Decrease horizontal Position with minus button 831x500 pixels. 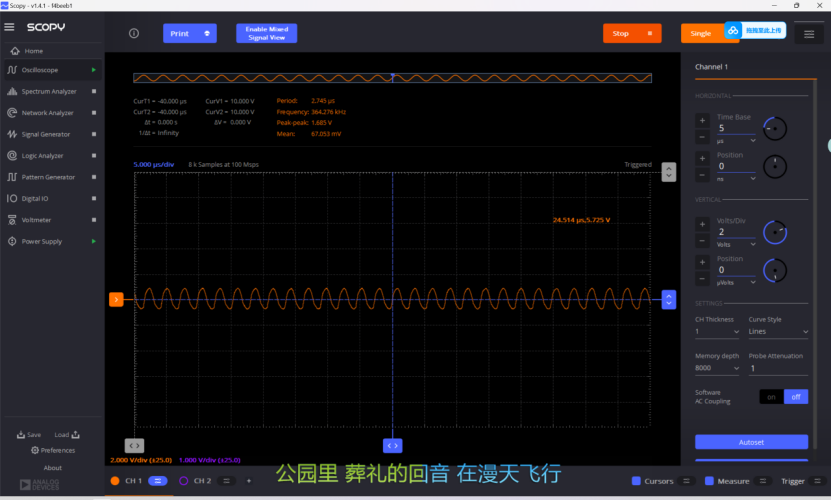pos(702,176)
